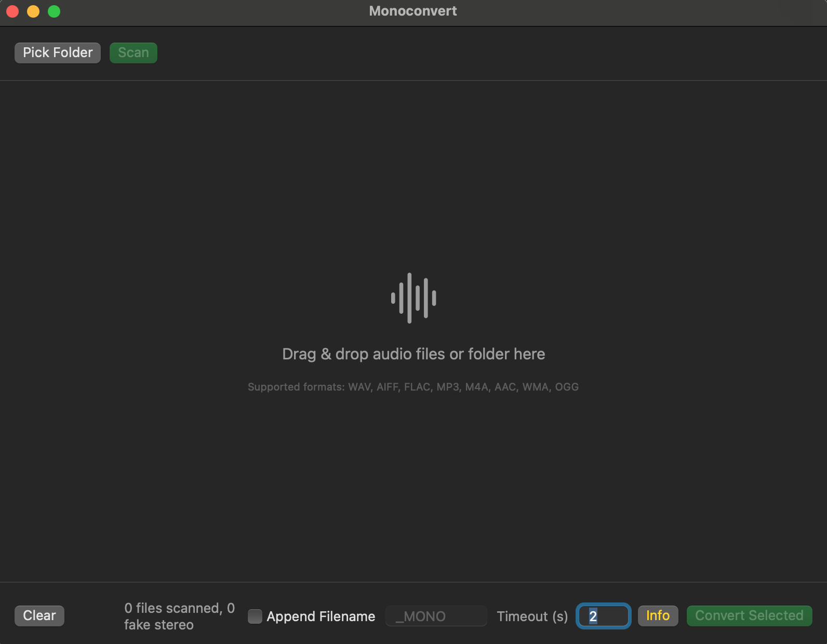Screen dimensions: 827x644
Task: Start scanning with the Scan button
Action: pyautogui.click(x=134, y=53)
